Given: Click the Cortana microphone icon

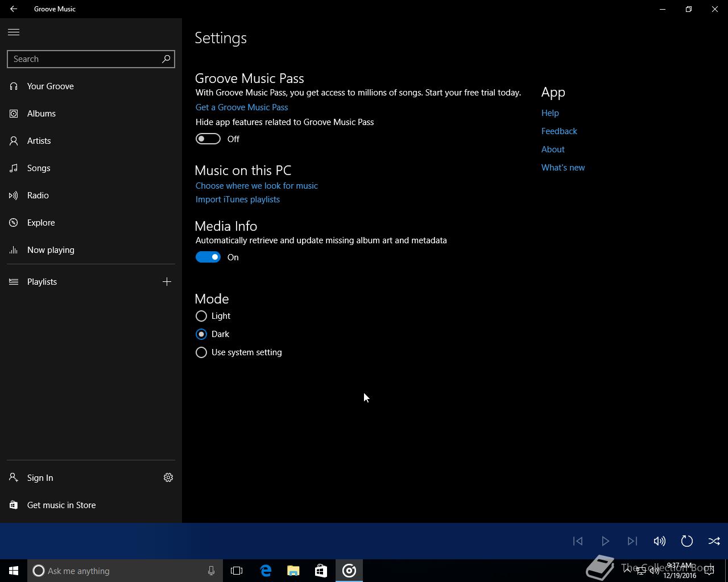Looking at the screenshot, I should [x=211, y=571].
